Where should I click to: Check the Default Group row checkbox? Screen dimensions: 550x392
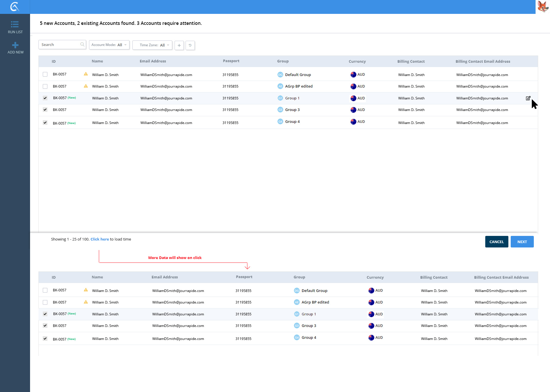coord(45,74)
